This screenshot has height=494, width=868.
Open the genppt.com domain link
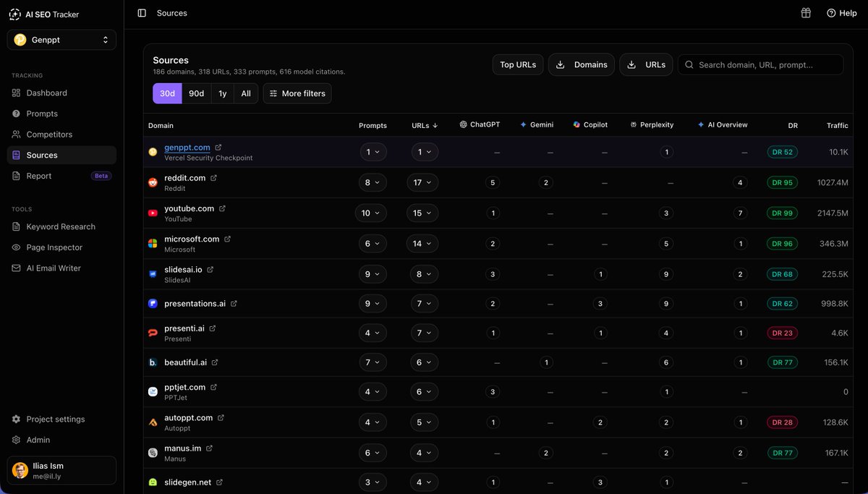click(187, 148)
